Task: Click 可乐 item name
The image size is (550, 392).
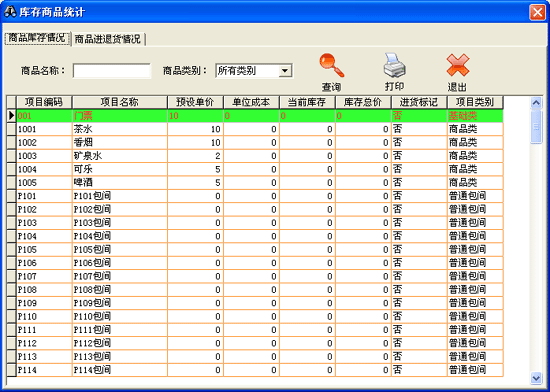Action: [x=120, y=169]
